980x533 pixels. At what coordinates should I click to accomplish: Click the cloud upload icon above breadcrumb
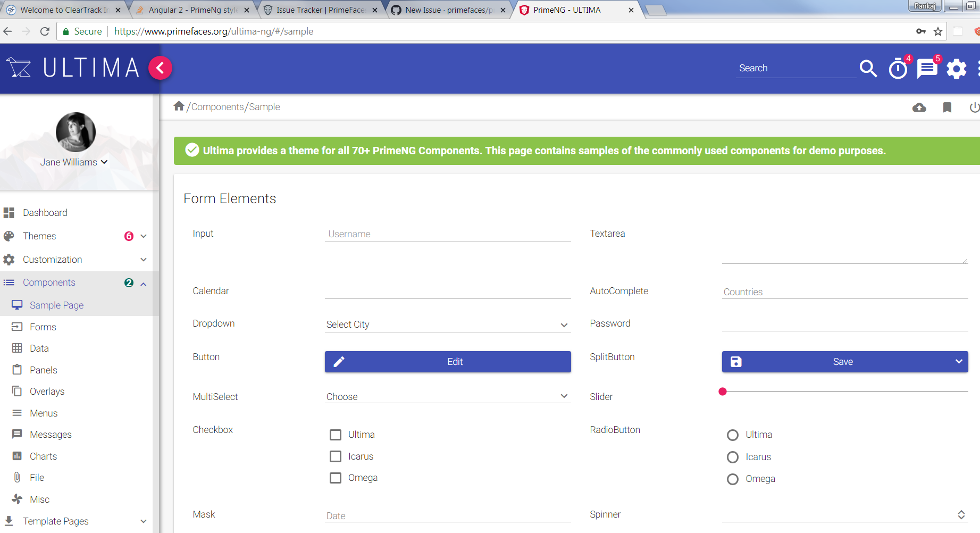(919, 107)
